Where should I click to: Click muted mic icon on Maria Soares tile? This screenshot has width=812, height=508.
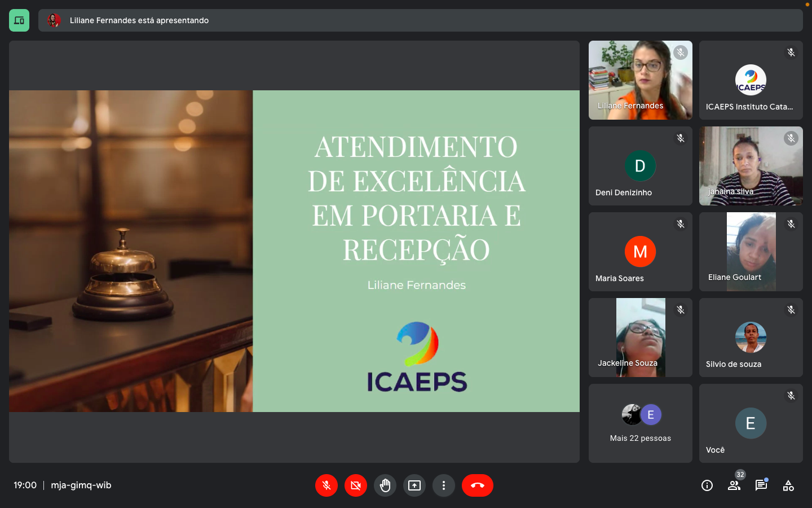681,224
